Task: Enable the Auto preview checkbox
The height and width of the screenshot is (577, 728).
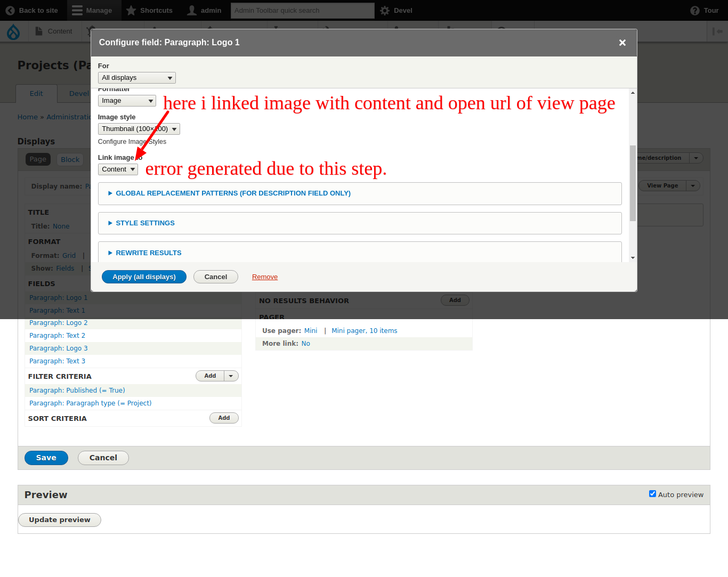Action: (652, 493)
